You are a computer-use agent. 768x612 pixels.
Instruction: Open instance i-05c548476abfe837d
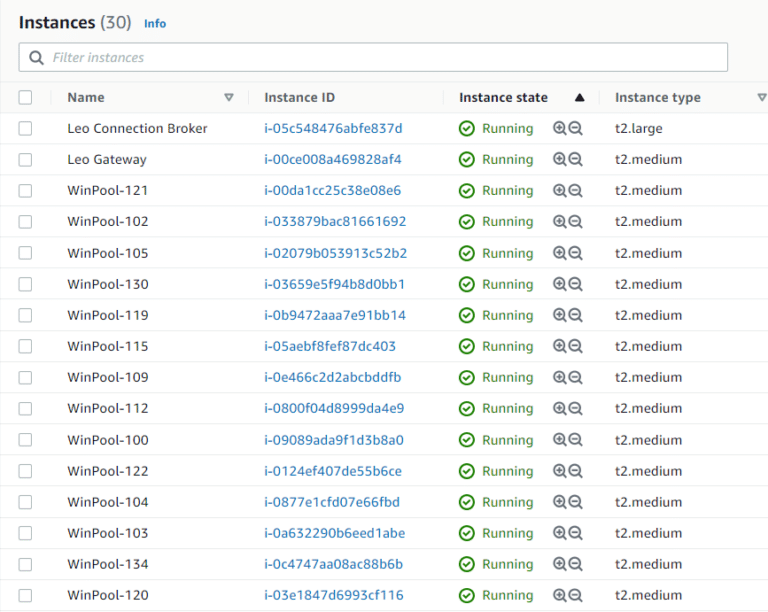tap(333, 128)
